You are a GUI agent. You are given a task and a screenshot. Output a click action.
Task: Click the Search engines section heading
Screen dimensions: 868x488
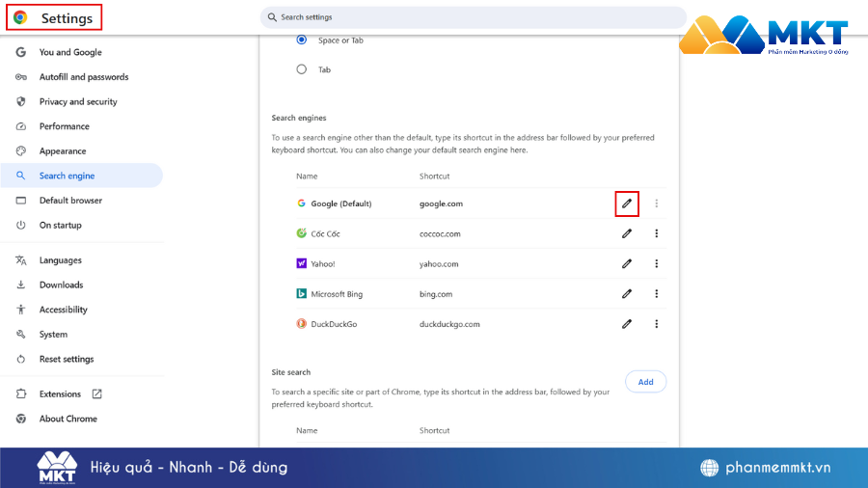coord(299,118)
